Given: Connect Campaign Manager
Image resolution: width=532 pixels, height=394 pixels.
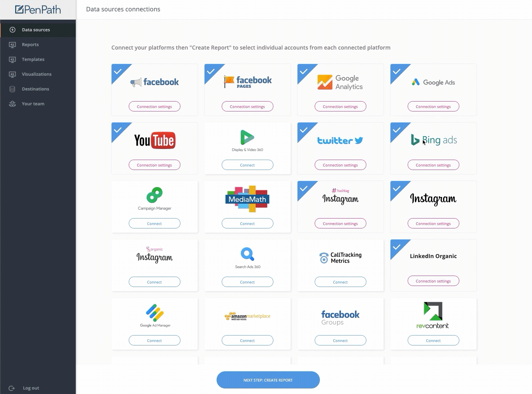Looking at the screenshot, I should (155, 223).
